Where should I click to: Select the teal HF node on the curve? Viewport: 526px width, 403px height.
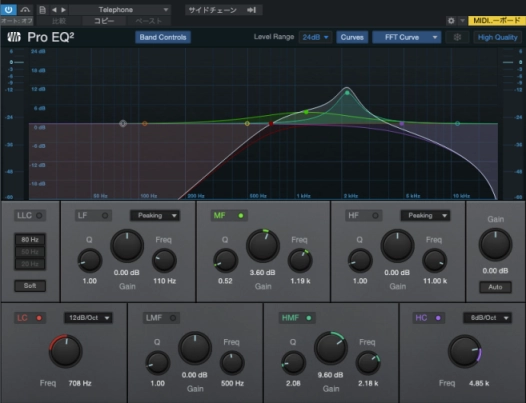point(457,124)
